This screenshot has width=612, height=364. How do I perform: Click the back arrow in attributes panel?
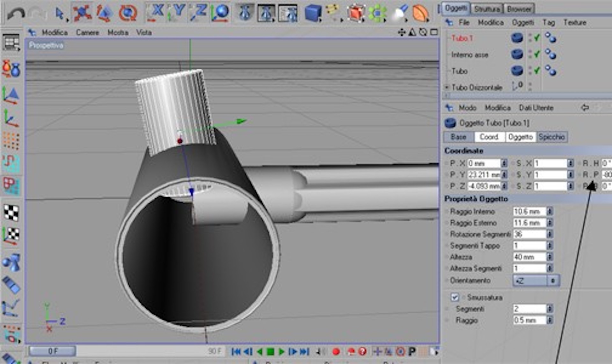585,108
